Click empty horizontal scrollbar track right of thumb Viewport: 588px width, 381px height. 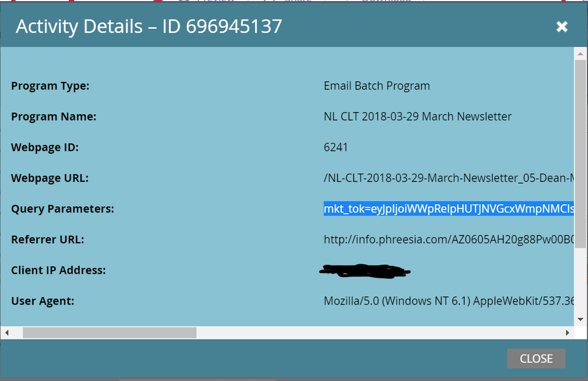pos(377,333)
